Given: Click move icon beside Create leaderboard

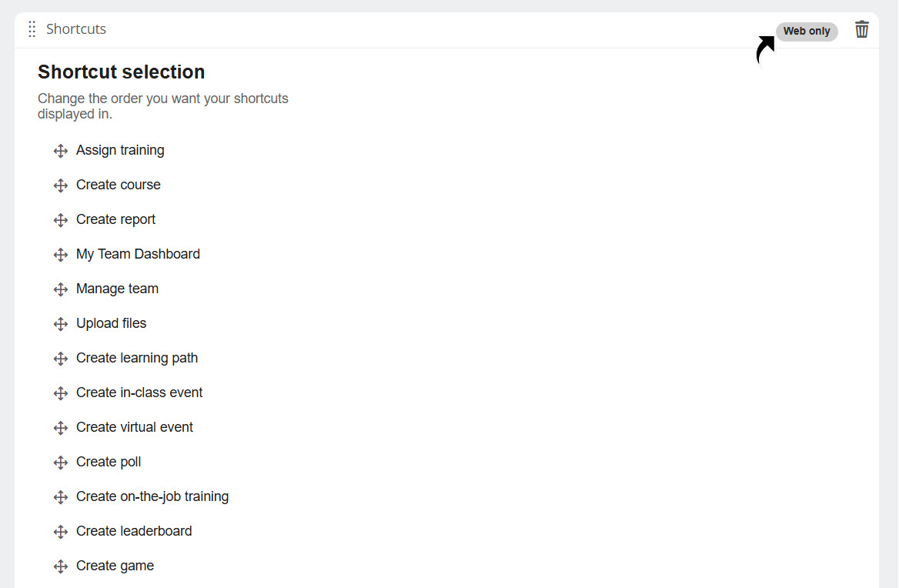Looking at the screenshot, I should 61,532.
